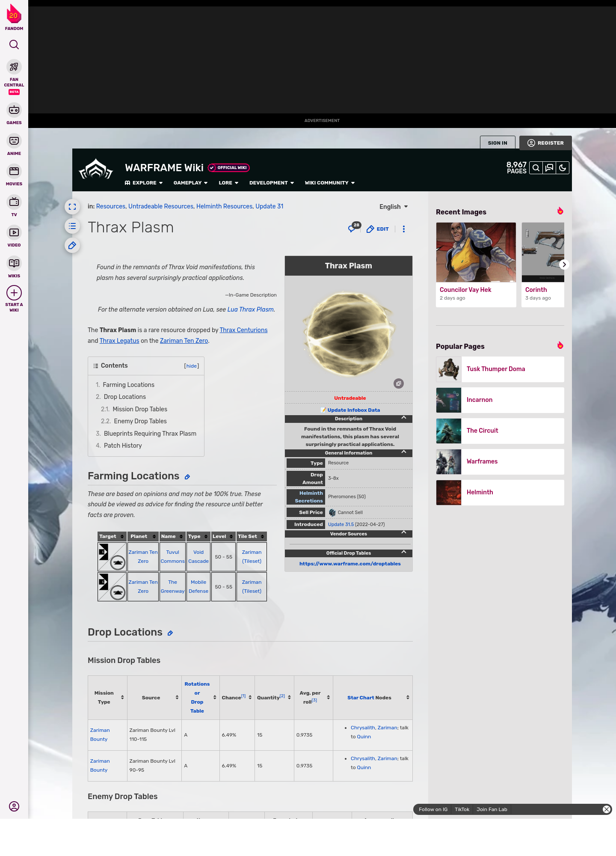Open the Lore menu

(x=228, y=183)
